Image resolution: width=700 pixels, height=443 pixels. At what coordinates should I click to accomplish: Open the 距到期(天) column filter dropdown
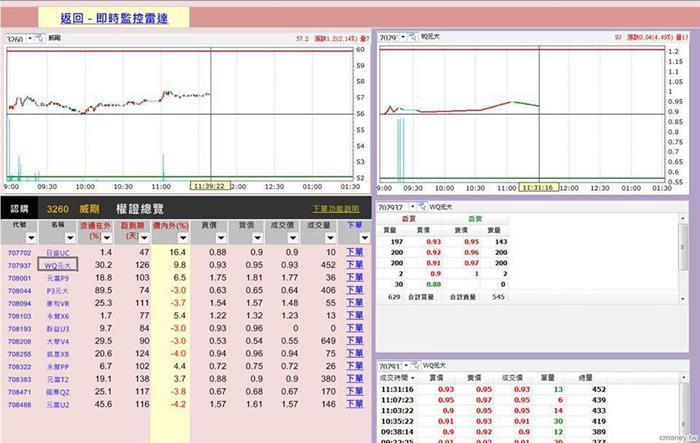(144, 238)
